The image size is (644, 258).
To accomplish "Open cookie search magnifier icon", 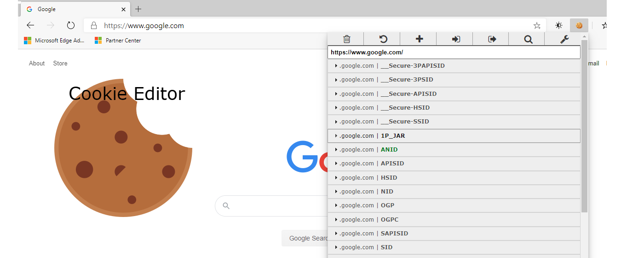I will (x=528, y=39).
